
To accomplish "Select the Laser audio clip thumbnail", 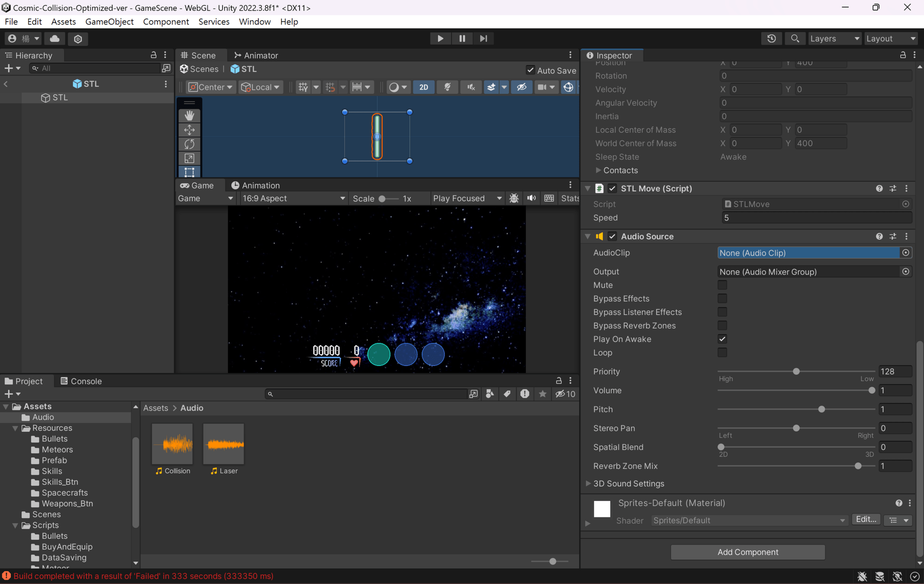I will click(x=223, y=444).
